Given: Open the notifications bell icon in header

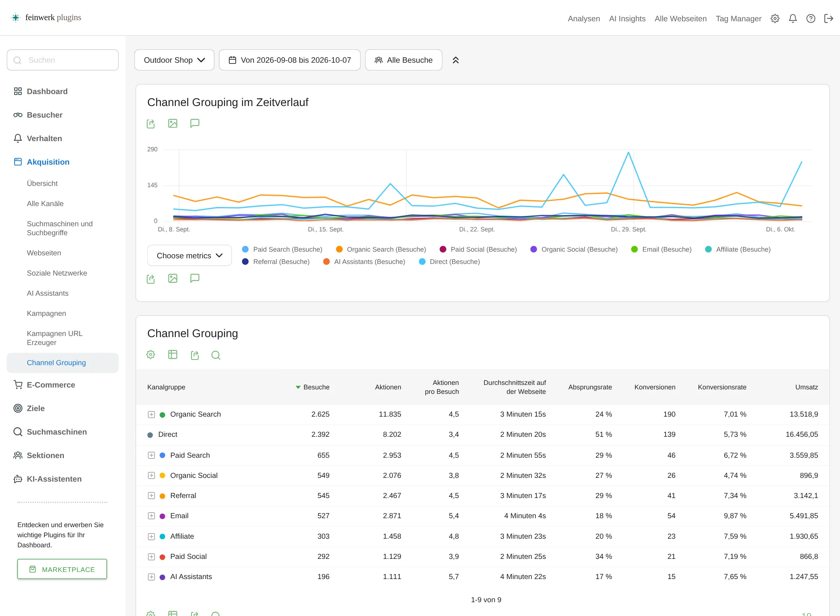Looking at the screenshot, I should pos(793,19).
